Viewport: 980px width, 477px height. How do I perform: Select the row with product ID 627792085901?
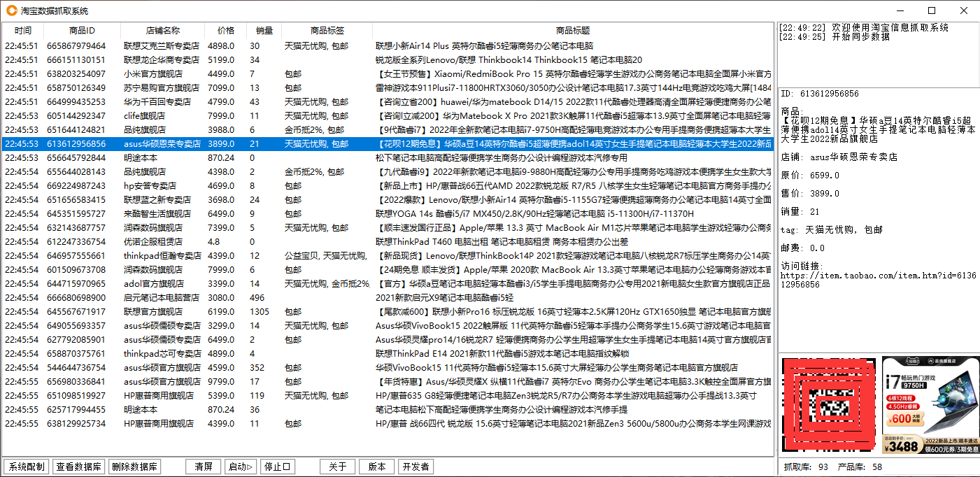coord(387,339)
